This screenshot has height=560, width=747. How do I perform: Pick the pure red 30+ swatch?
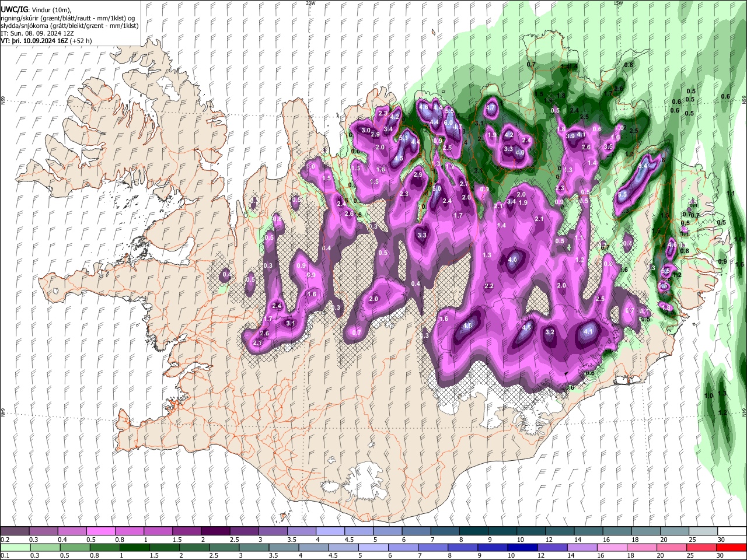click(731, 547)
